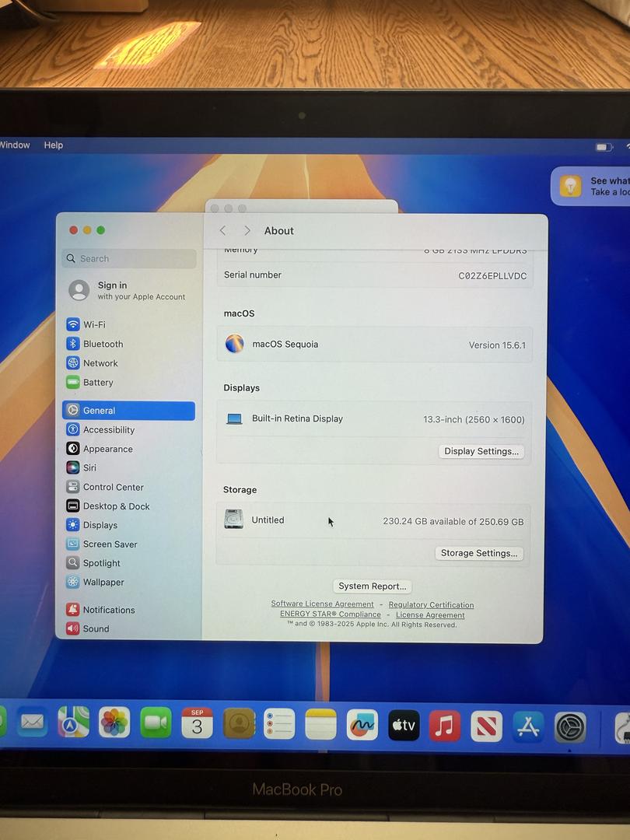Open the Software License Agreement link

coord(323,604)
